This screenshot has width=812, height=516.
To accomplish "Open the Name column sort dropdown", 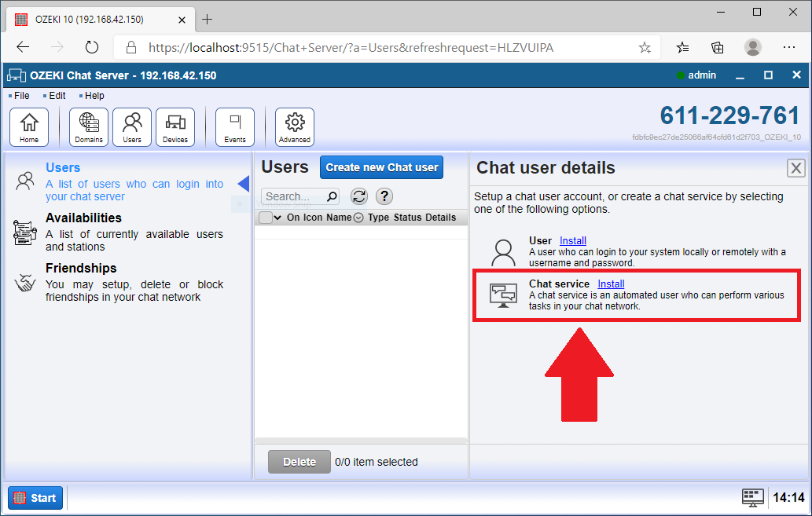I will pos(358,217).
